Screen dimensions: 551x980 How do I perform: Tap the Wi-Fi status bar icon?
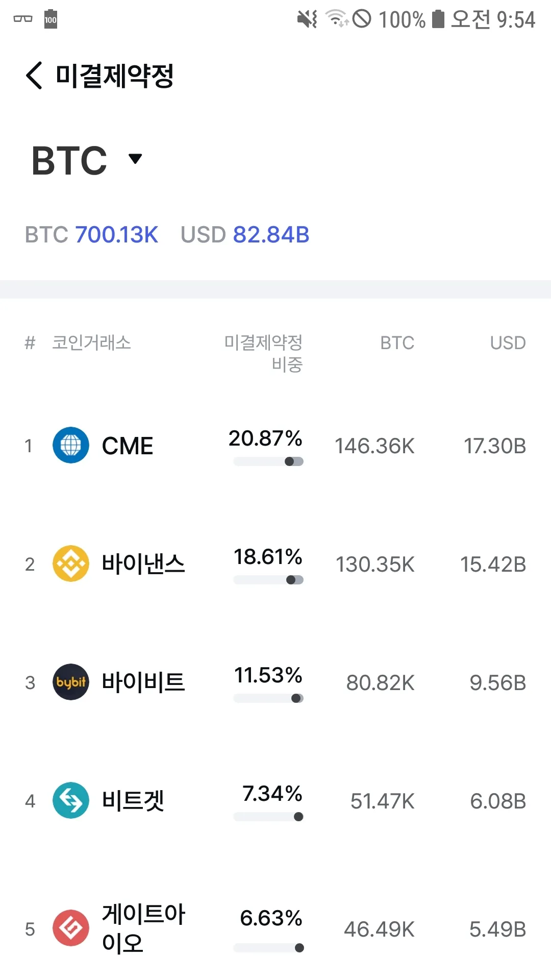coord(337,19)
